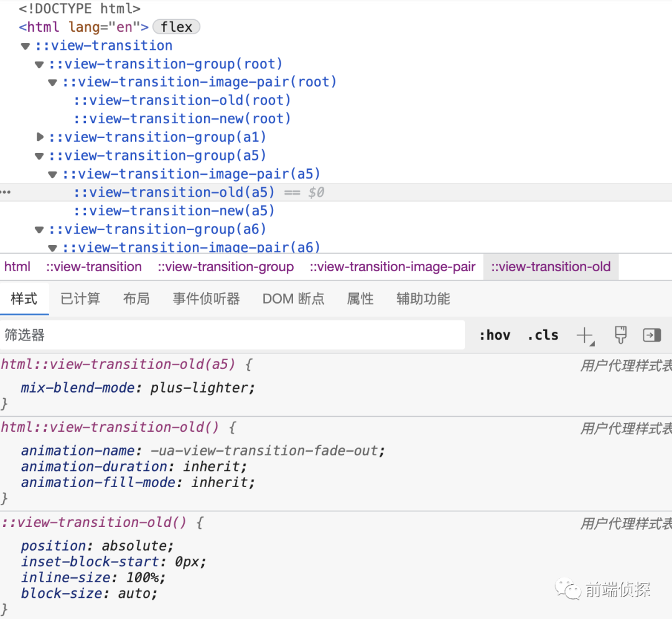Collapse the ::view-transition-group(root) tree node

[x=39, y=64]
